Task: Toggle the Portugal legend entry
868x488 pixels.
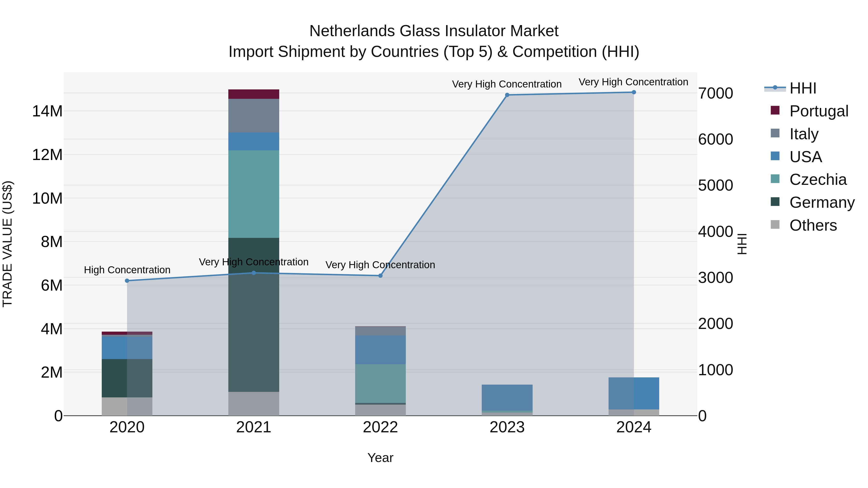Action: (x=809, y=111)
